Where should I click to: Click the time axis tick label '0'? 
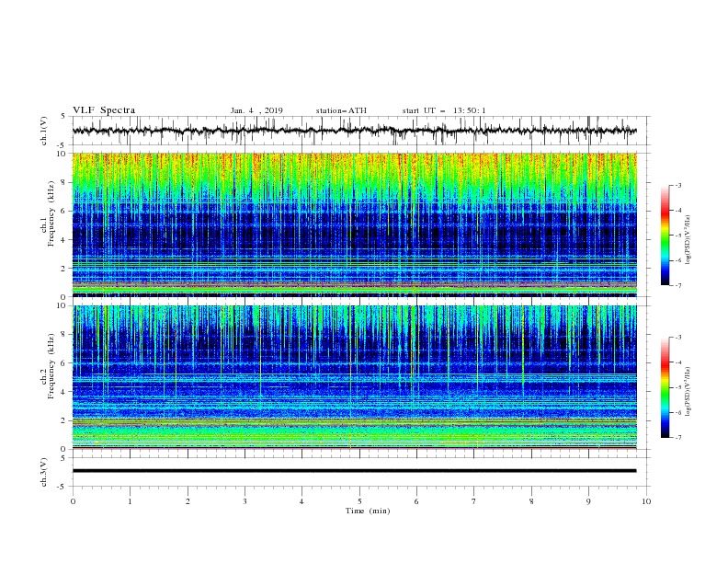coord(73,501)
